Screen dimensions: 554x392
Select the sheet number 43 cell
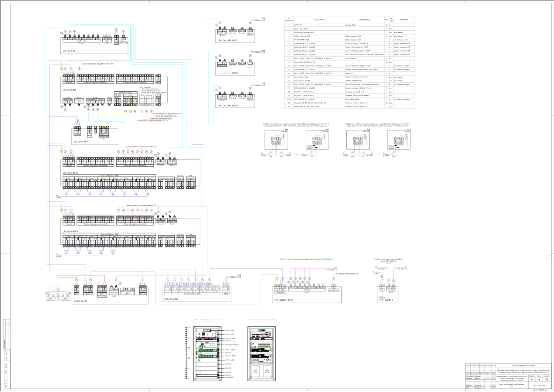click(539, 380)
